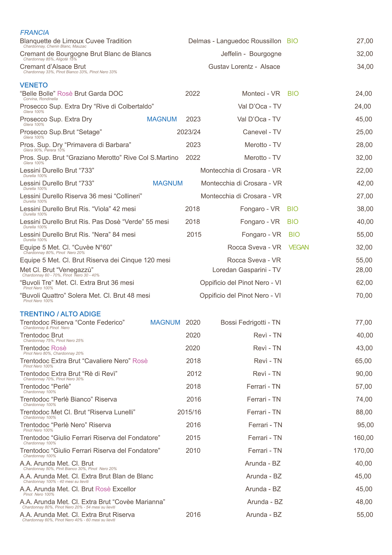Select Lessini Durello Brut Ris. "Viola" 42 mesi
The image size is (392, 555).
78,209
